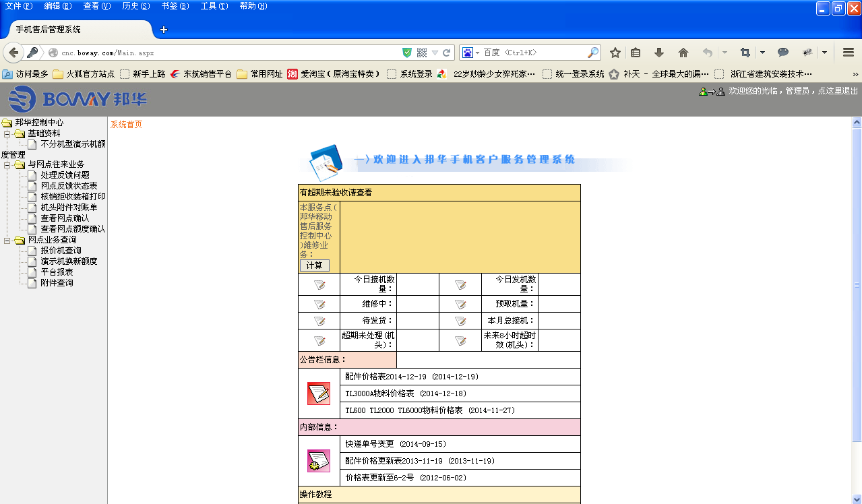Click the BOWAY 邦华 logo
The width and height of the screenshot is (862, 504).
(78, 100)
